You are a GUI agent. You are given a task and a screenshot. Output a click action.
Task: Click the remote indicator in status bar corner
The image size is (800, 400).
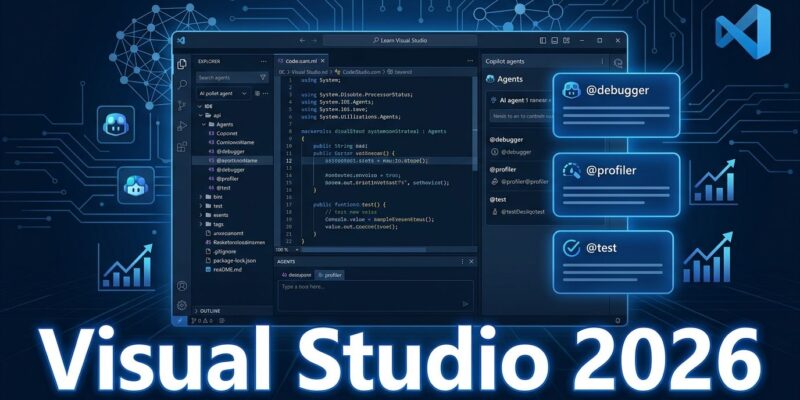pyautogui.click(x=180, y=321)
